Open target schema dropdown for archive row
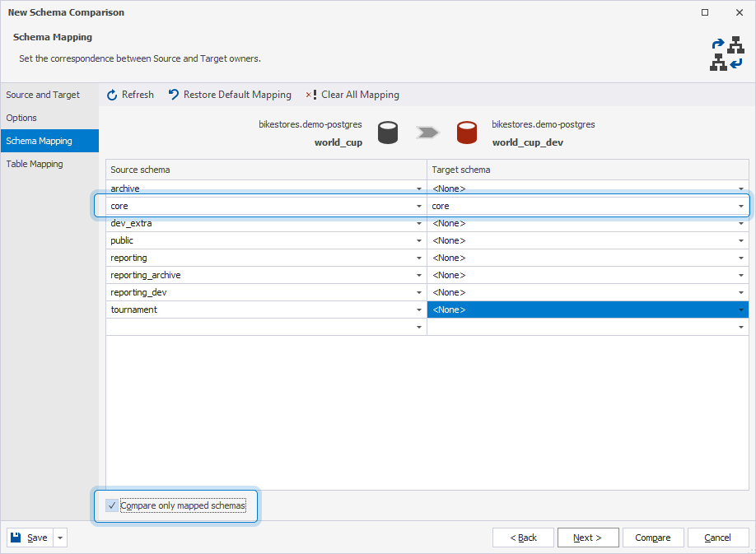This screenshot has height=554, width=756. (741, 189)
